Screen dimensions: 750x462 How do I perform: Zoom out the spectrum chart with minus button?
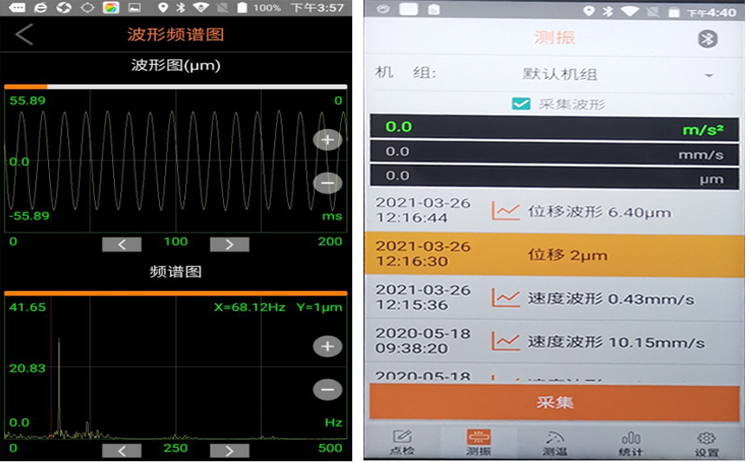(x=327, y=390)
